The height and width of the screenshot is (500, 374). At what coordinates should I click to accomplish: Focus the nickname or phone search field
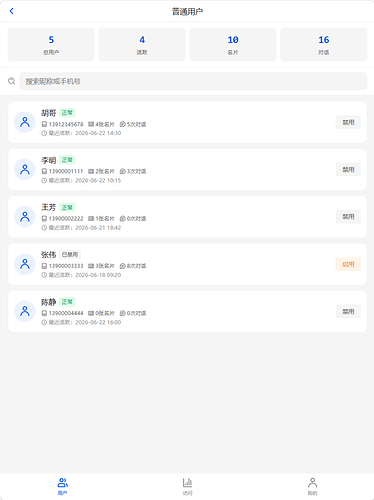(x=193, y=81)
